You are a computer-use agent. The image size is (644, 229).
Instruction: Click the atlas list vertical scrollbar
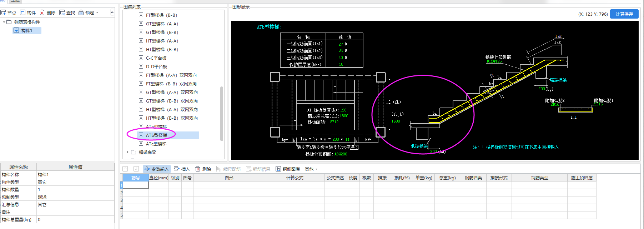222,114
